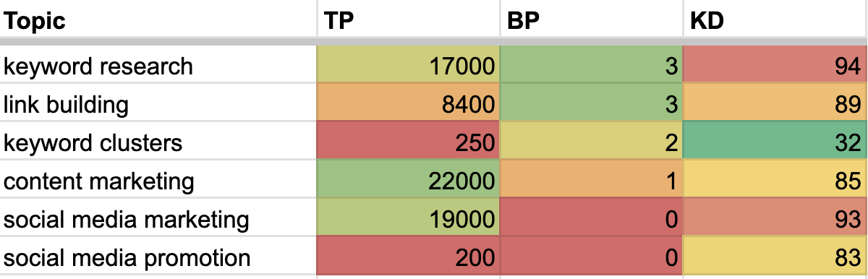
Task: Select the 'keyword clusters' cell
Action: [x=158, y=143]
